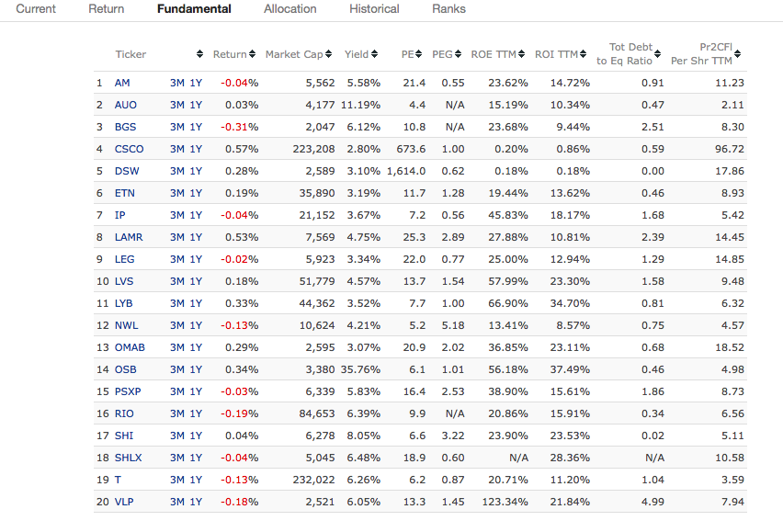Switch to the Current tab
The height and width of the screenshot is (532, 783).
tap(36, 9)
